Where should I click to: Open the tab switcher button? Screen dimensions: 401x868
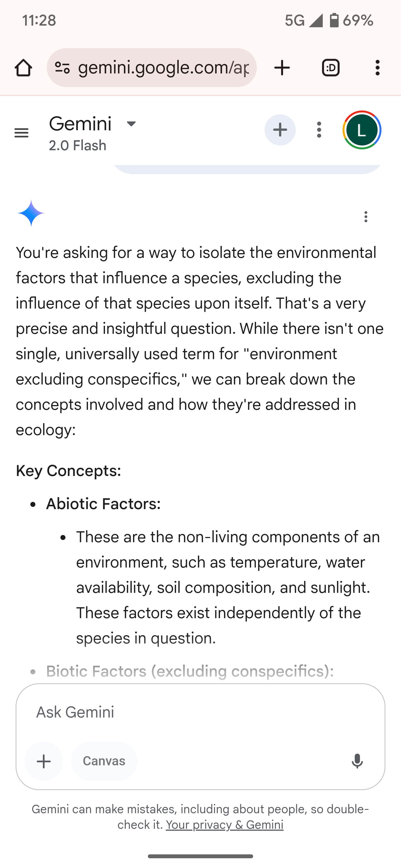331,68
